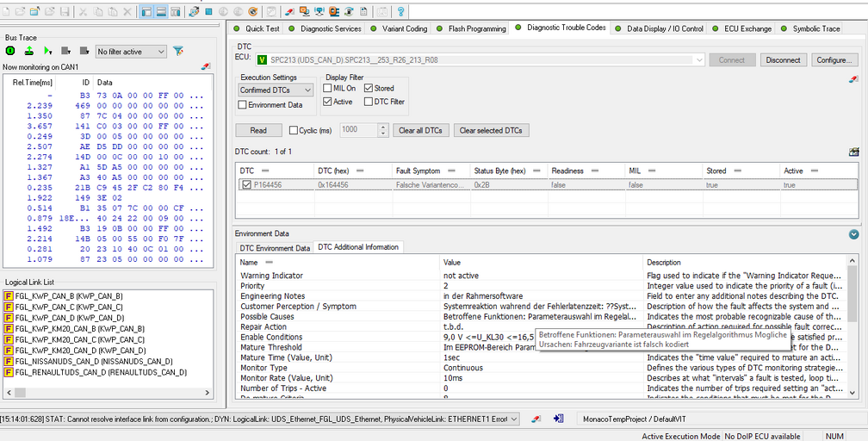
Task: Switch to the Flash Programming tab
Action: [472, 28]
